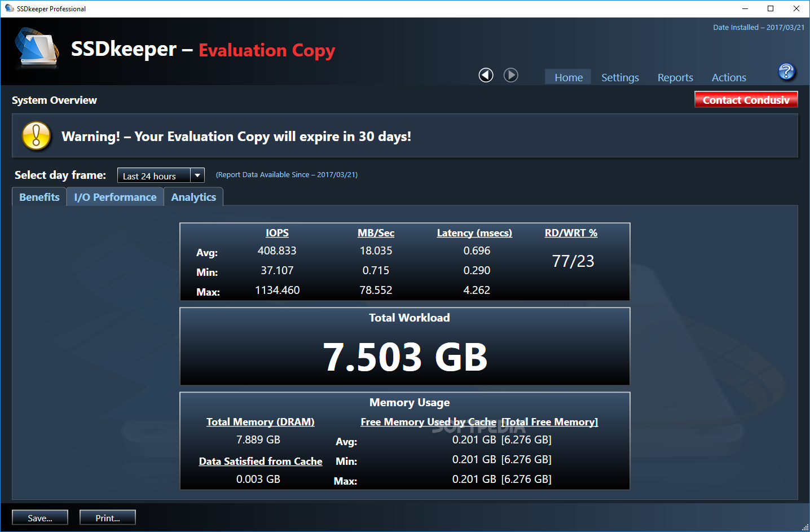Click minimum latency value 0.290
This screenshot has width=810, height=532.
(477, 270)
